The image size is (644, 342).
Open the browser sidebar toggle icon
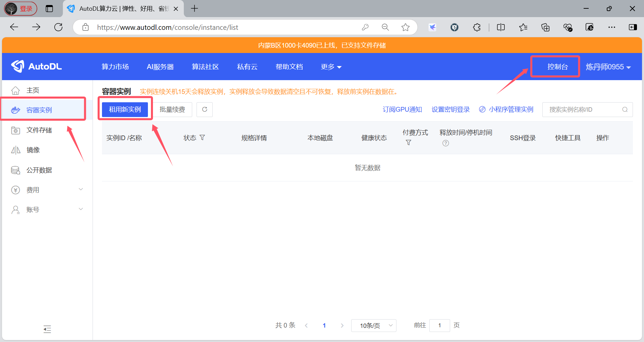click(633, 27)
